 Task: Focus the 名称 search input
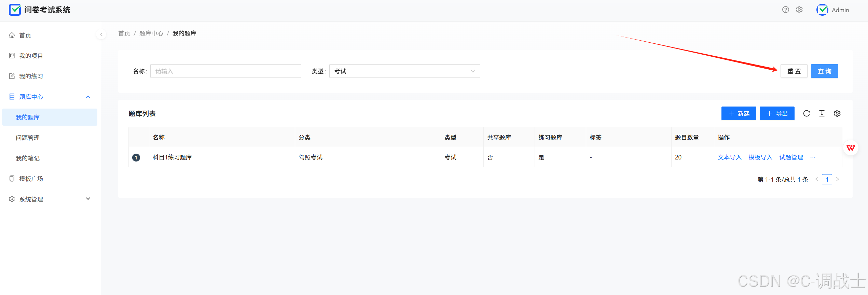(226, 71)
